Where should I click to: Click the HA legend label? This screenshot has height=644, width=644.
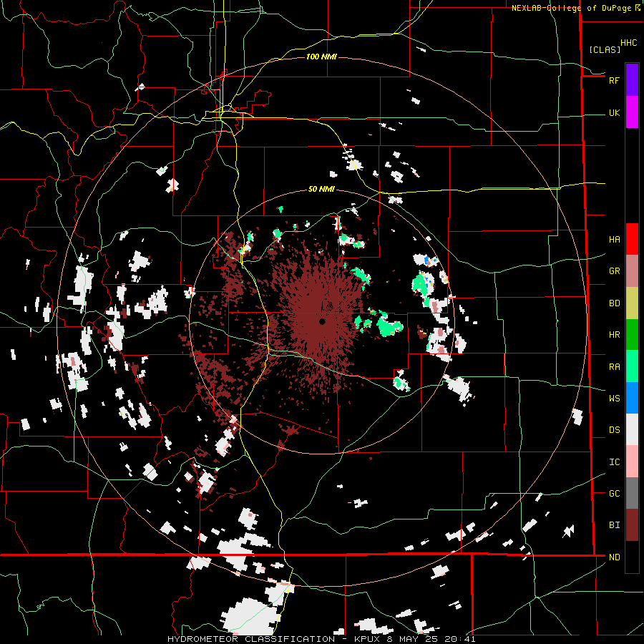pyautogui.click(x=614, y=240)
